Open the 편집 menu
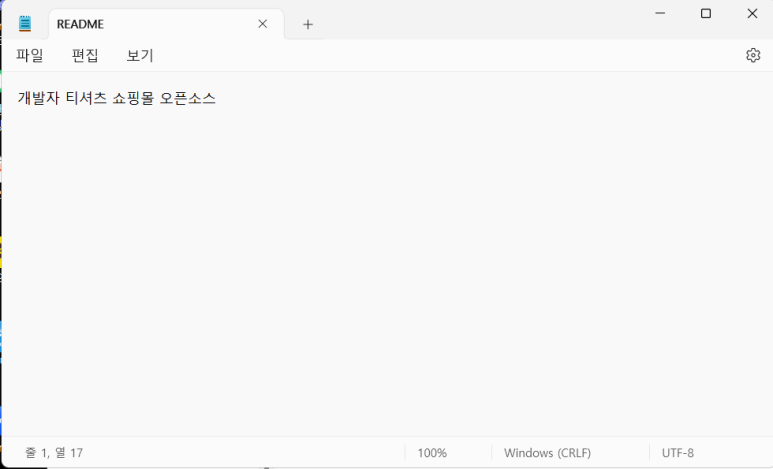Image resolution: width=773 pixels, height=469 pixels. point(85,55)
